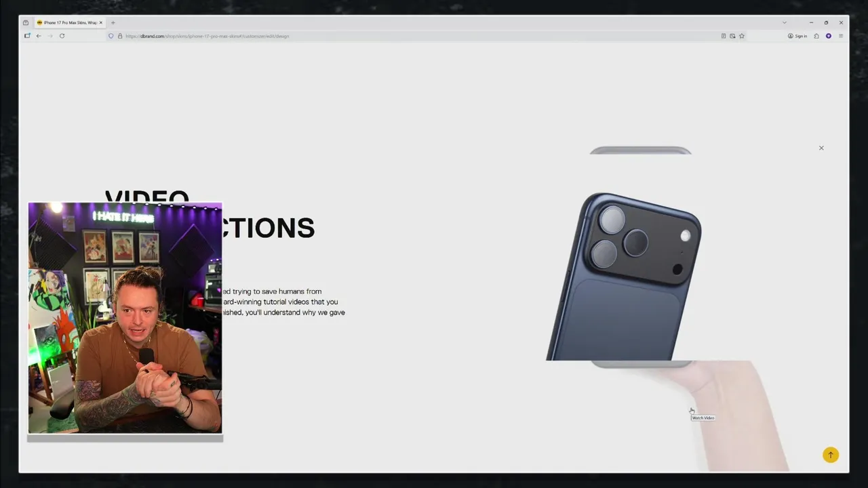Open the extensions icon in toolbar
Image resolution: width=868 pixels, height=488 pixels.
pyautogui.click(x=816, y=36)
